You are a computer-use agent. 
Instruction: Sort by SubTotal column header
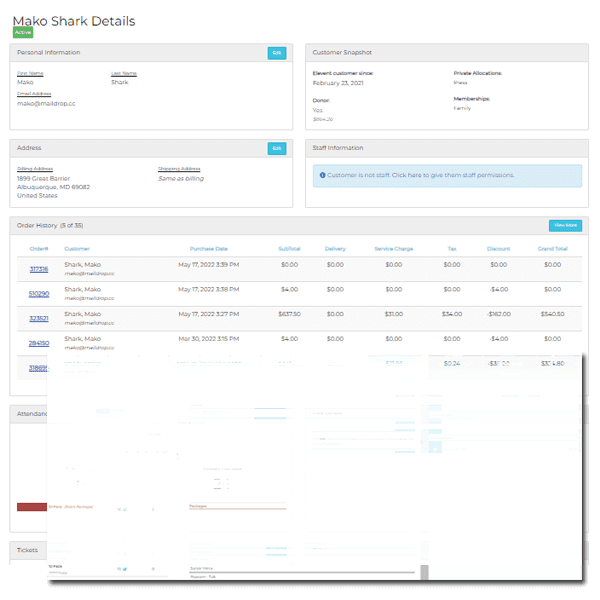pyautogui.click(x=289, y=249)
